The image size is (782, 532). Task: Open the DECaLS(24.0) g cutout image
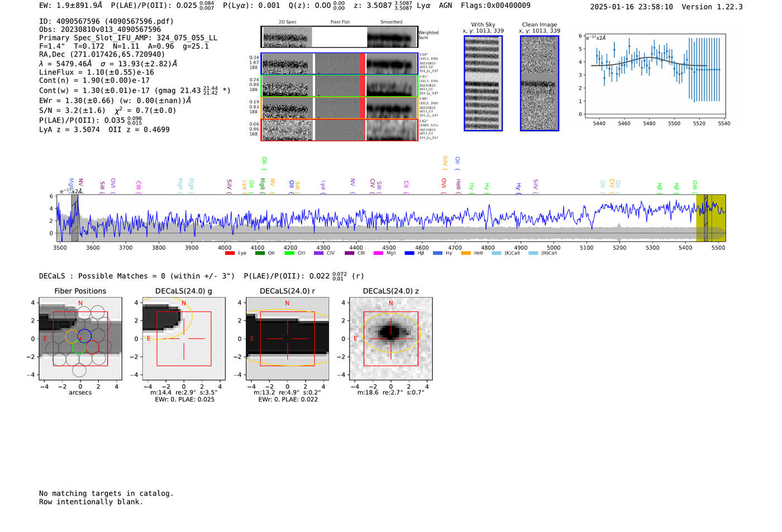[184, 338]
